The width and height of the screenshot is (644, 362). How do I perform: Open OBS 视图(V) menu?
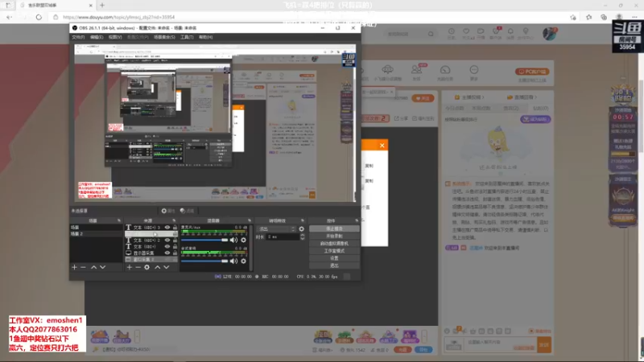point(115,37)
